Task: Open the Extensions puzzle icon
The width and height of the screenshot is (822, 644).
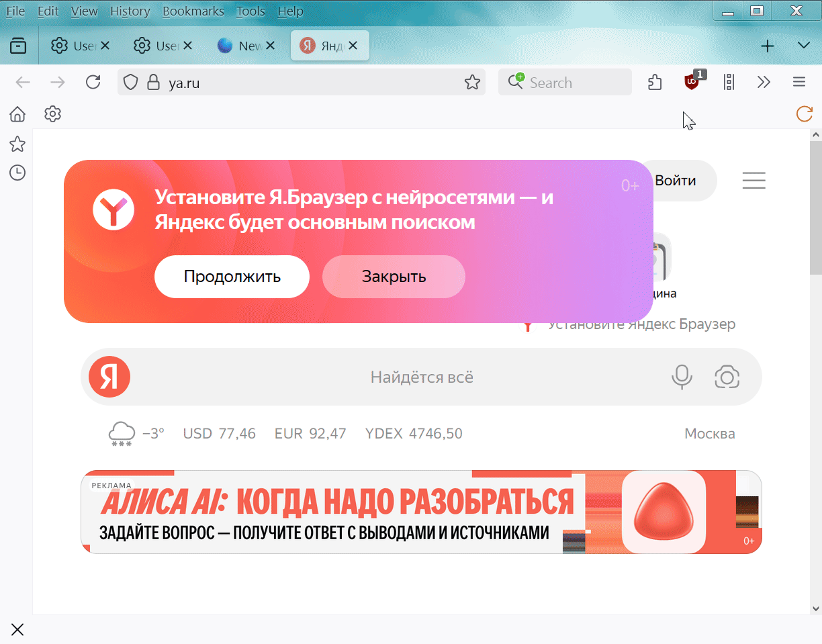Action: click(655, 83)
